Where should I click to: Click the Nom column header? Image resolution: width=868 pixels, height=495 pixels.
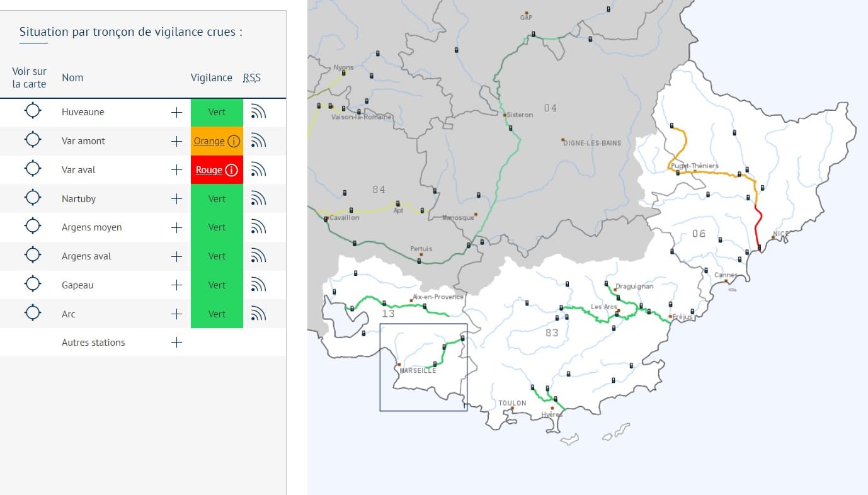point(72,77)
